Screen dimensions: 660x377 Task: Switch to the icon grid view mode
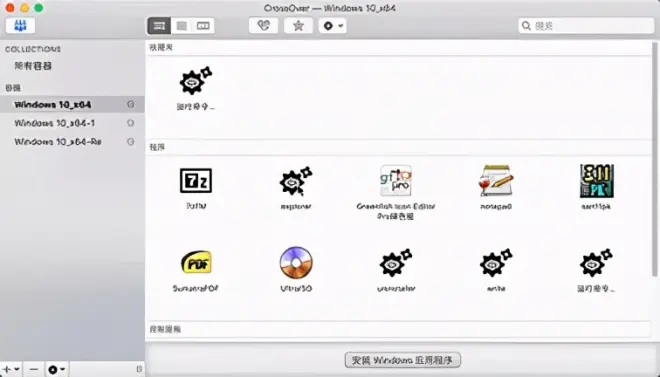click(159, 26)
